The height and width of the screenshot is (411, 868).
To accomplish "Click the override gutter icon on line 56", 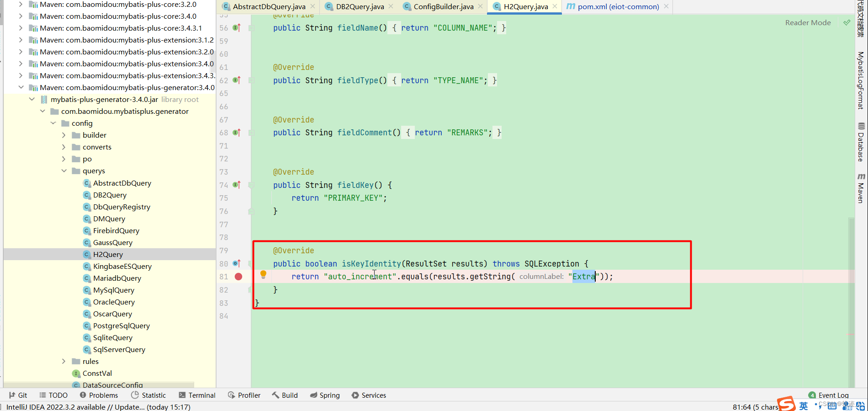I will (237, 28).
